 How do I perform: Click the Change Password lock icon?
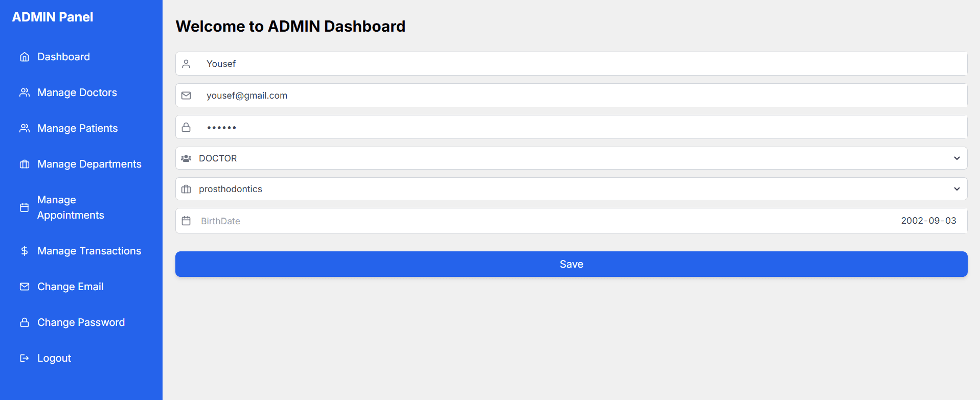pos(25,322)
